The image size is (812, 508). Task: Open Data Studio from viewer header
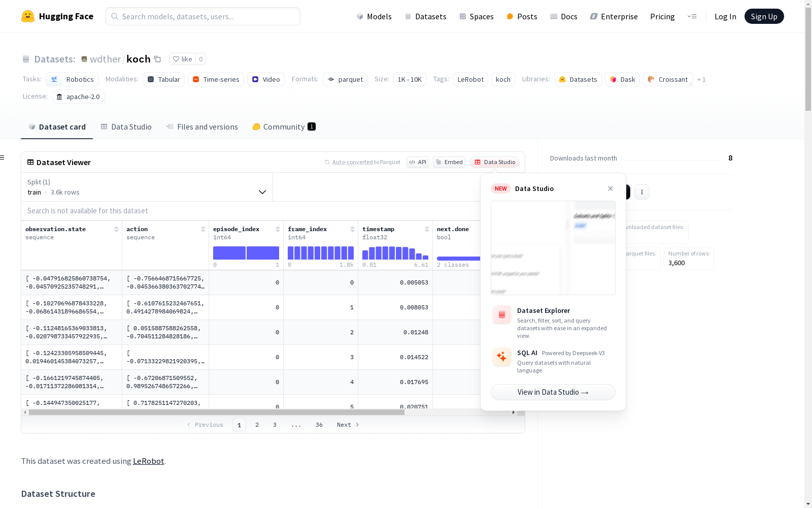tap(494, 162)
